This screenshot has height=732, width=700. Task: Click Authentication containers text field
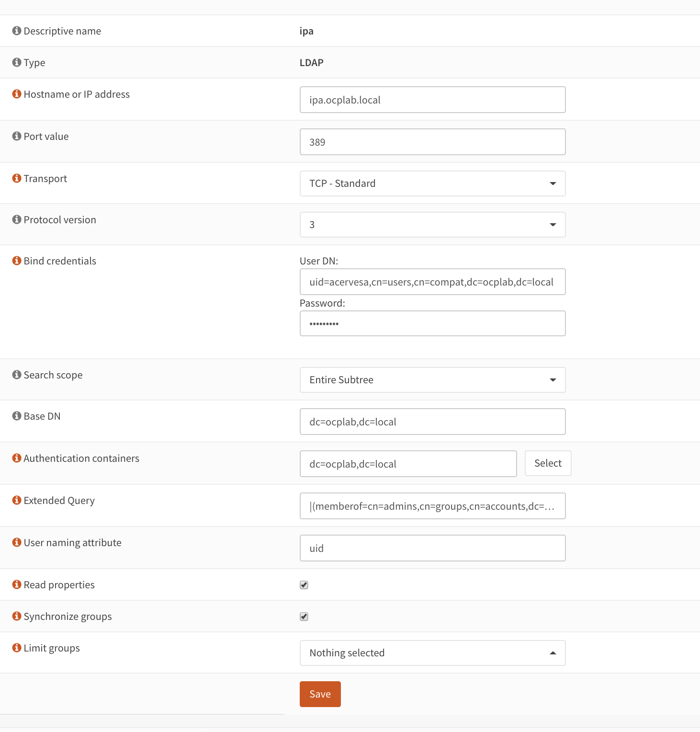coord(408,464)
